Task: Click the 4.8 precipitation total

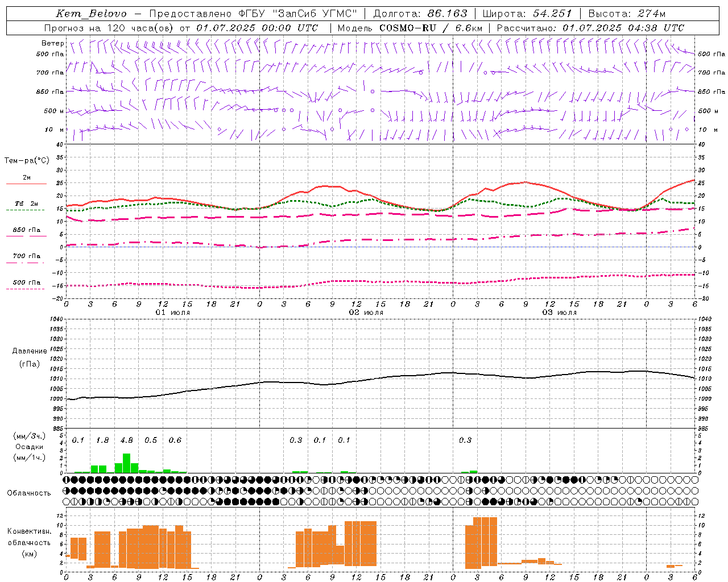Action: 127,440
